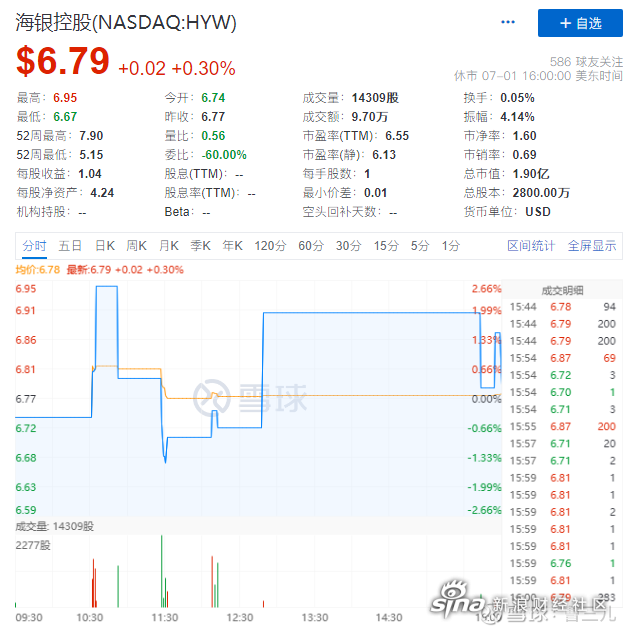635x633 pixels.
Task: Click the 15:57 trade row with 20 volume
Action: (563, 443)
